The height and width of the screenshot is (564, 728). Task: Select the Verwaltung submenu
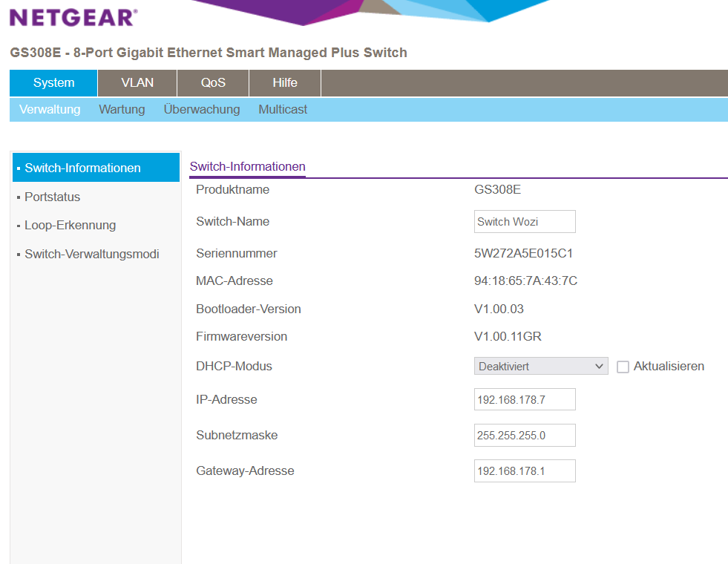click(x=50, y=110)
